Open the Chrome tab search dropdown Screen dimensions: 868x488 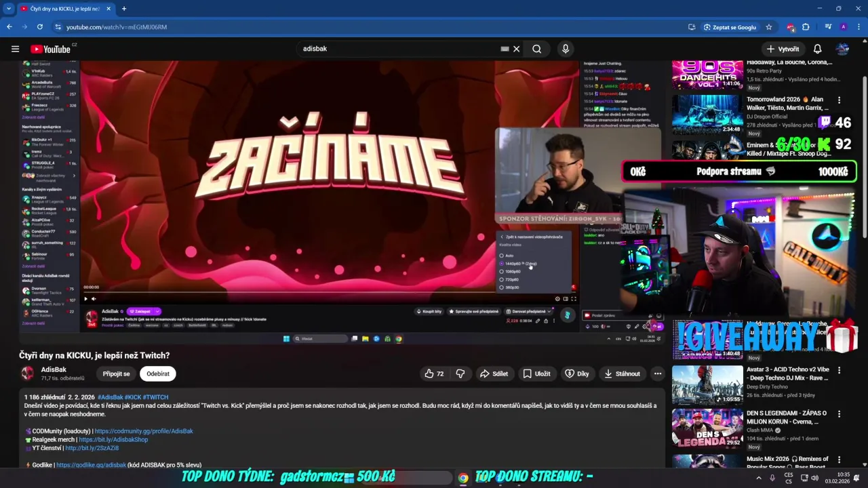point(9,9)
